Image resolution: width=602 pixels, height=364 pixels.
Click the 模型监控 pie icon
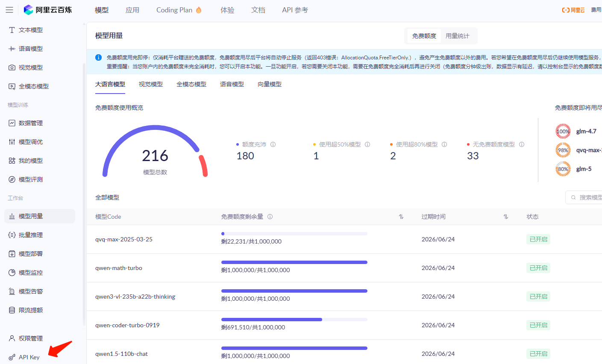(x=12, y=273)
